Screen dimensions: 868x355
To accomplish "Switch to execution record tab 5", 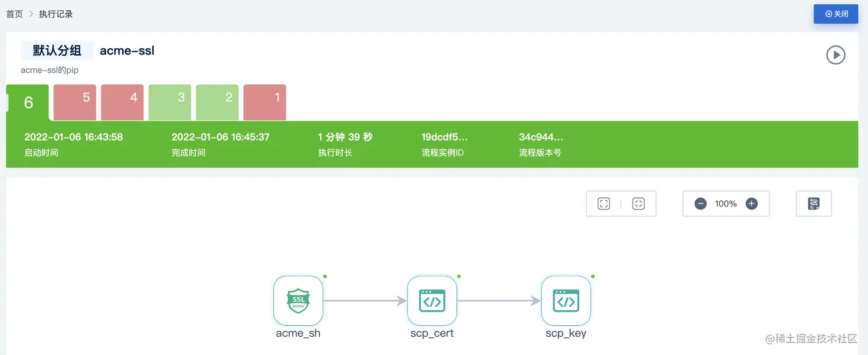I will [75, 103].
